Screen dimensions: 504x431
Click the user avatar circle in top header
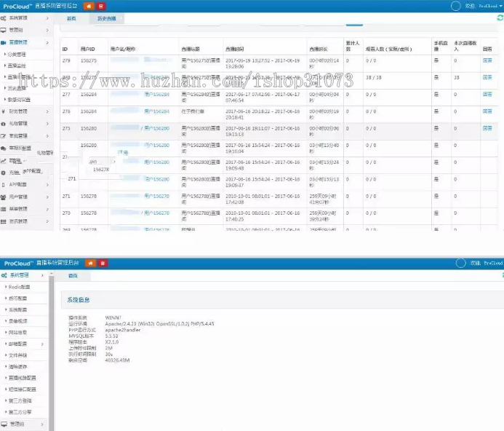tap(456, 5)
